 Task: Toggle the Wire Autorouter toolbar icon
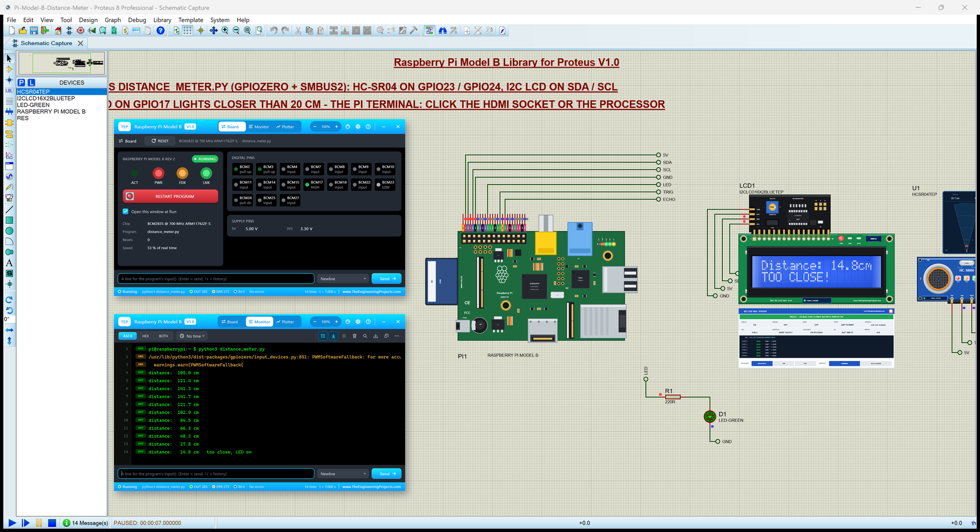pos(430,30)
